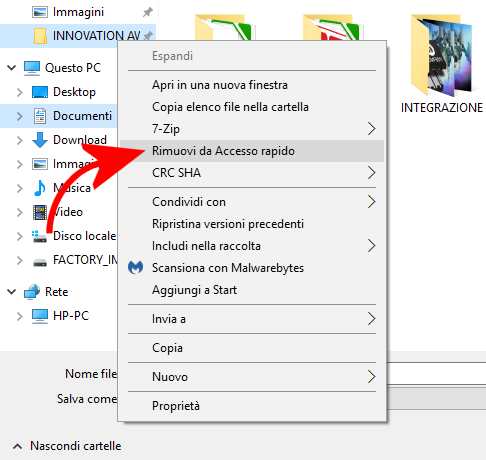Click Nascondi cartelle button

coord(67,446)
